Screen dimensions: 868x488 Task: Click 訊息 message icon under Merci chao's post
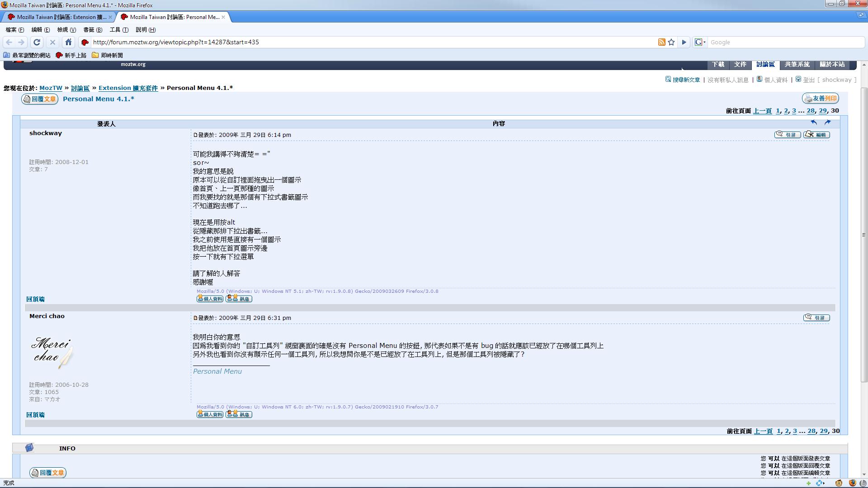click(239, 414)
